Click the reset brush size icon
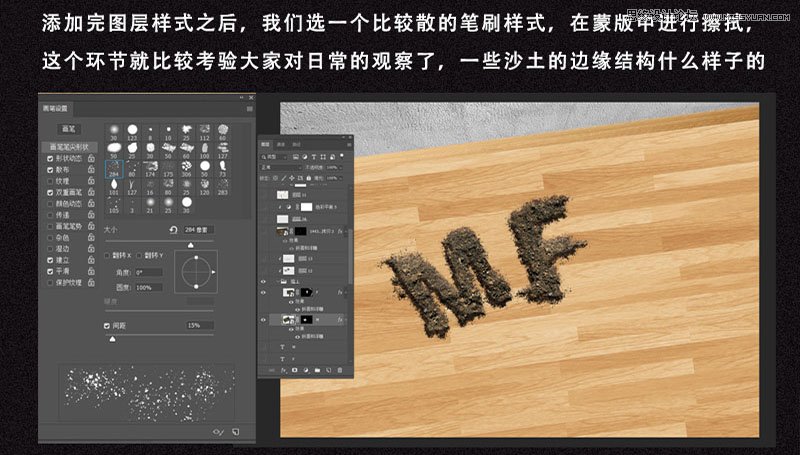 (x=173, y=230)
